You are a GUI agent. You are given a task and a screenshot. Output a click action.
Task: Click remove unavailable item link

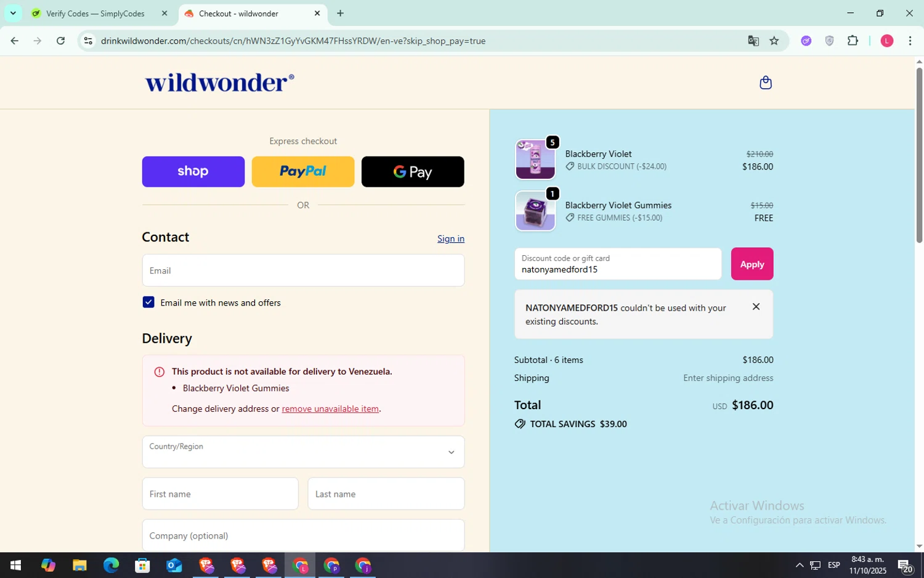click(x=330, y=409)
